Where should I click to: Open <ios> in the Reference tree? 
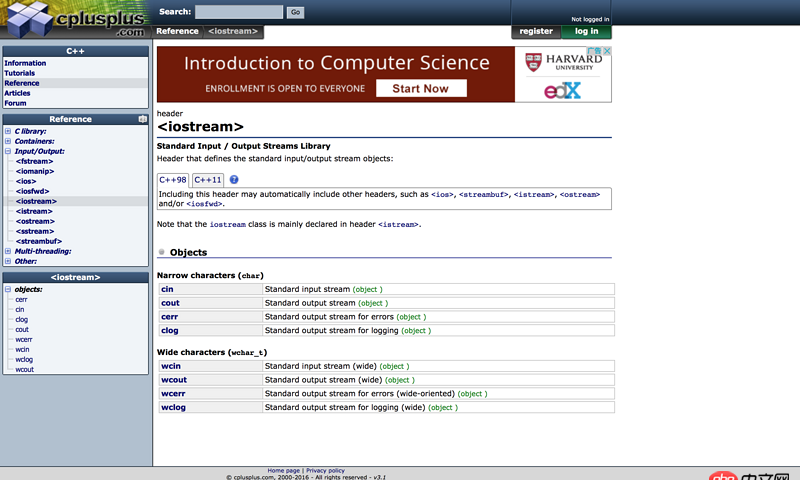click(x=26, y=181)
